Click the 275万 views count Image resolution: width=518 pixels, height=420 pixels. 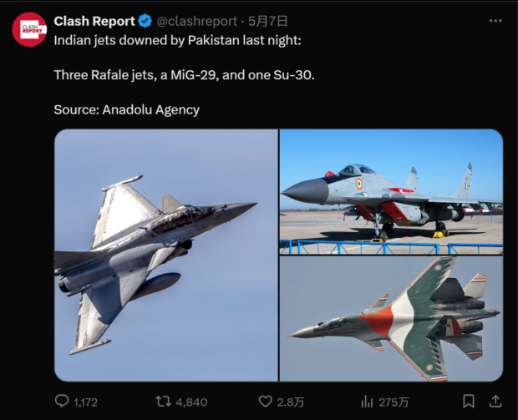point(394,402)
